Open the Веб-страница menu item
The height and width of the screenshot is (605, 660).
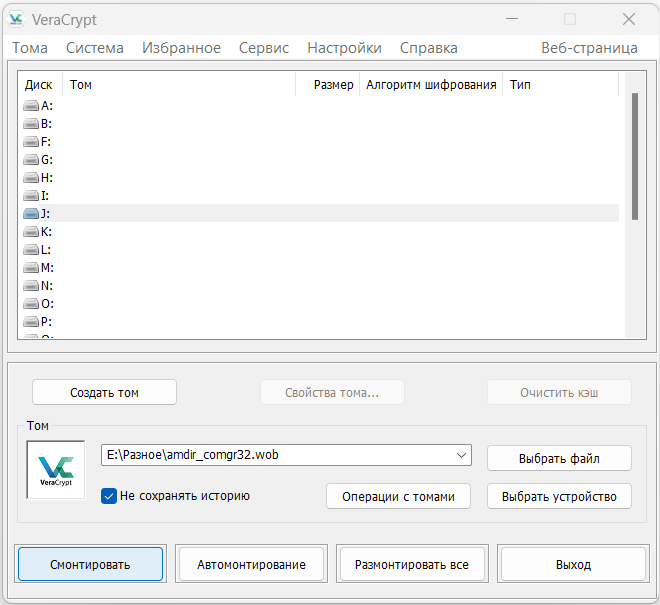pos(589,48)
